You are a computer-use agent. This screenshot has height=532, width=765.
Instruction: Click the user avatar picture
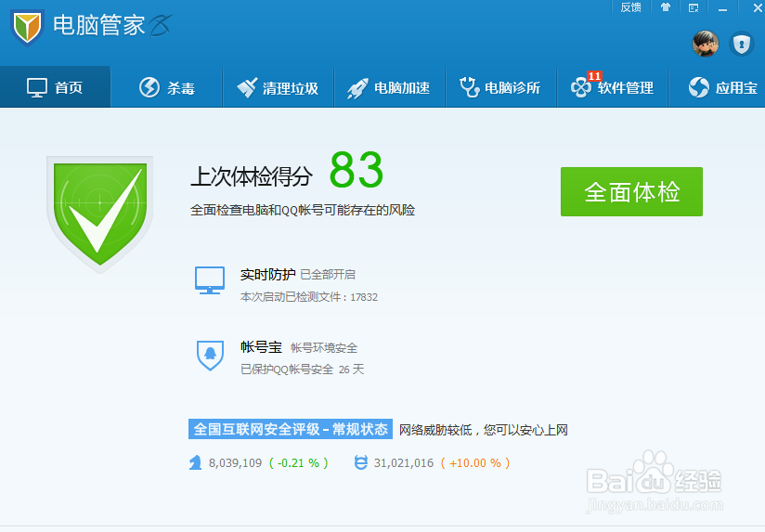click(x=705, y=44)
